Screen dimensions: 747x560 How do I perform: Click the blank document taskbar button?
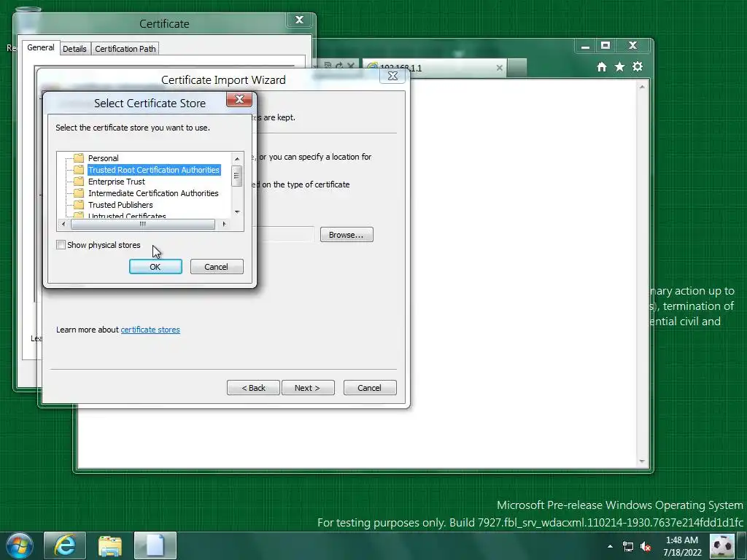[x=155, y=545]
